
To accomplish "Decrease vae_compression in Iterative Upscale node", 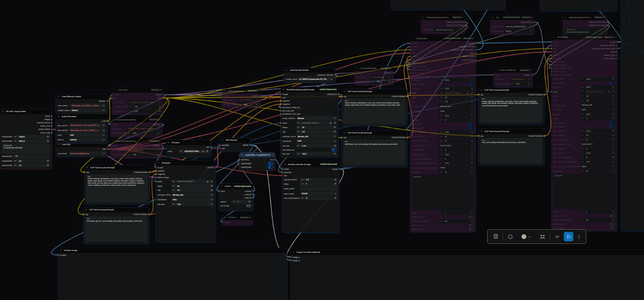I will [303, 198].
